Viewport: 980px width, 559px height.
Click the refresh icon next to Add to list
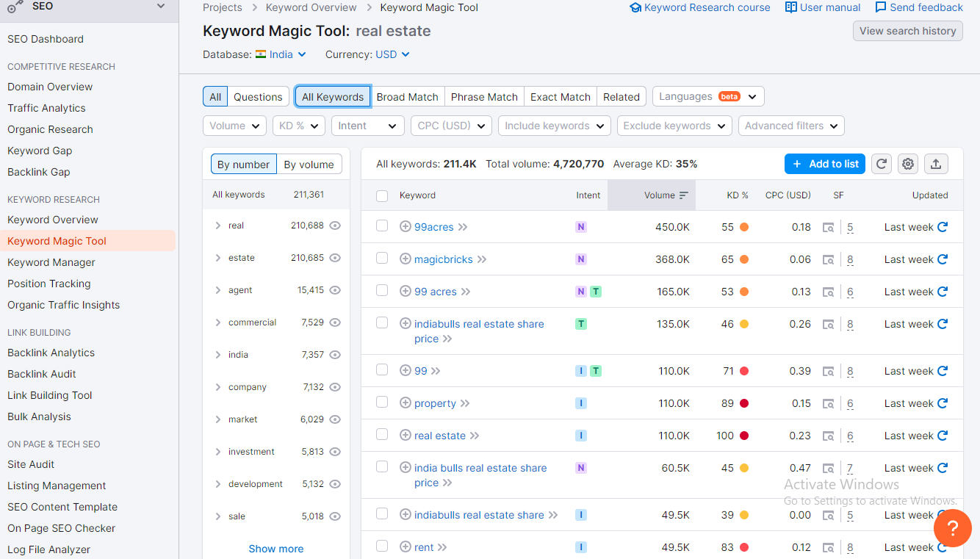tap(882, 164)
